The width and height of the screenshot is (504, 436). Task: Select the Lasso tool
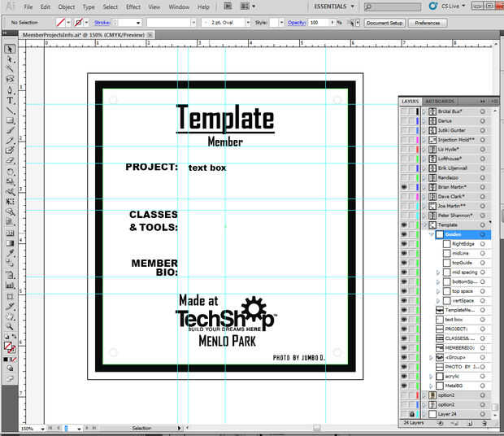tap(10, 79)
